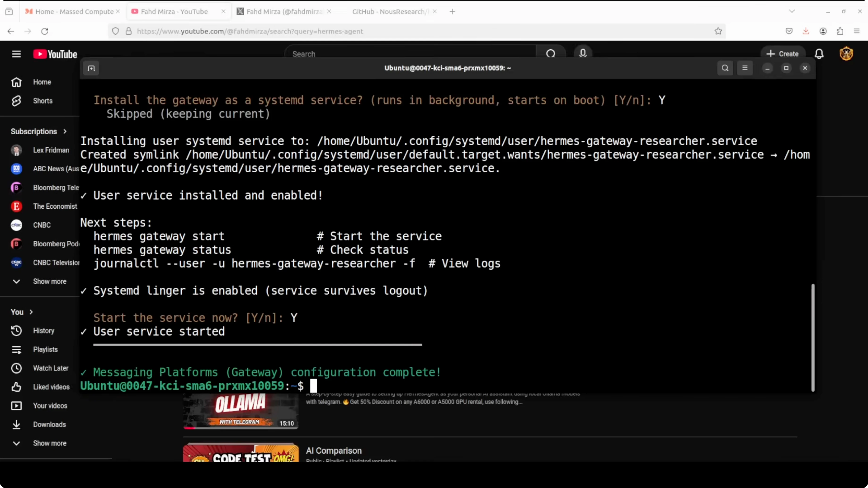Open list all tabs dropdown
Image resolution: width=868 pixels, height=488 pixels.
point(792,12)
